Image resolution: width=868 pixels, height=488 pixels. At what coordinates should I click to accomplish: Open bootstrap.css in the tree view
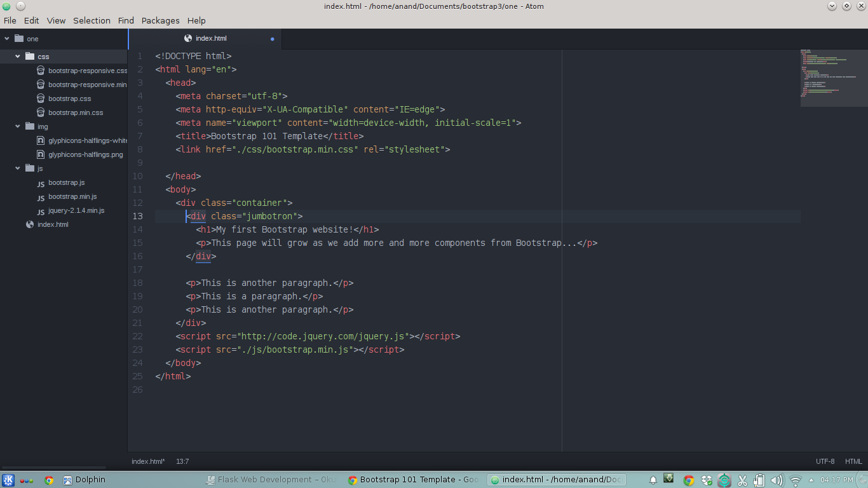[70, 98]
